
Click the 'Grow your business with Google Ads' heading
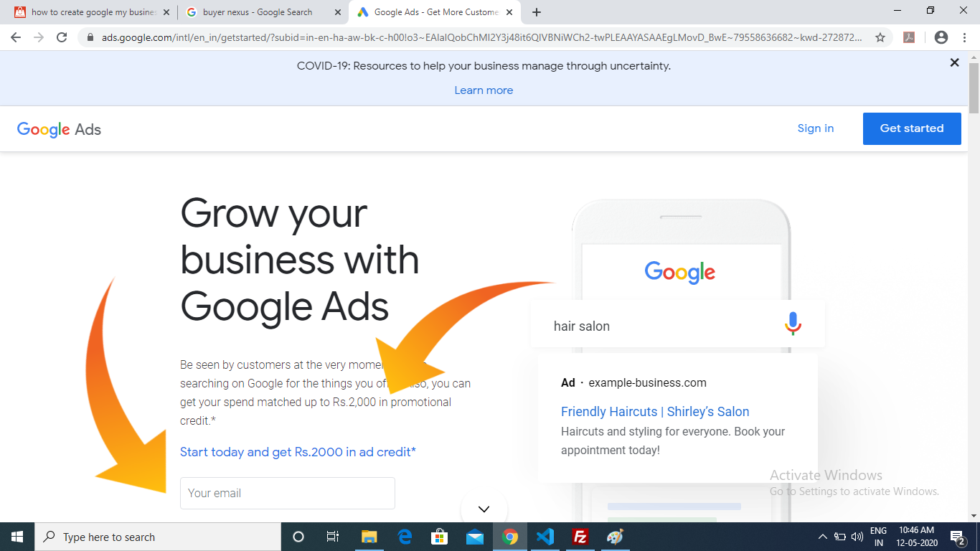[300, 260]
